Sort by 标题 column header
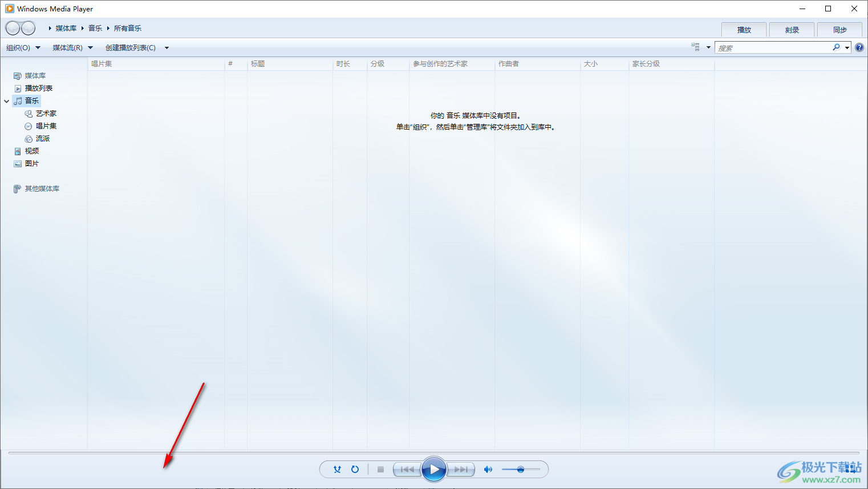This screenshot has width=868, height=489. [x=290, y=64]
